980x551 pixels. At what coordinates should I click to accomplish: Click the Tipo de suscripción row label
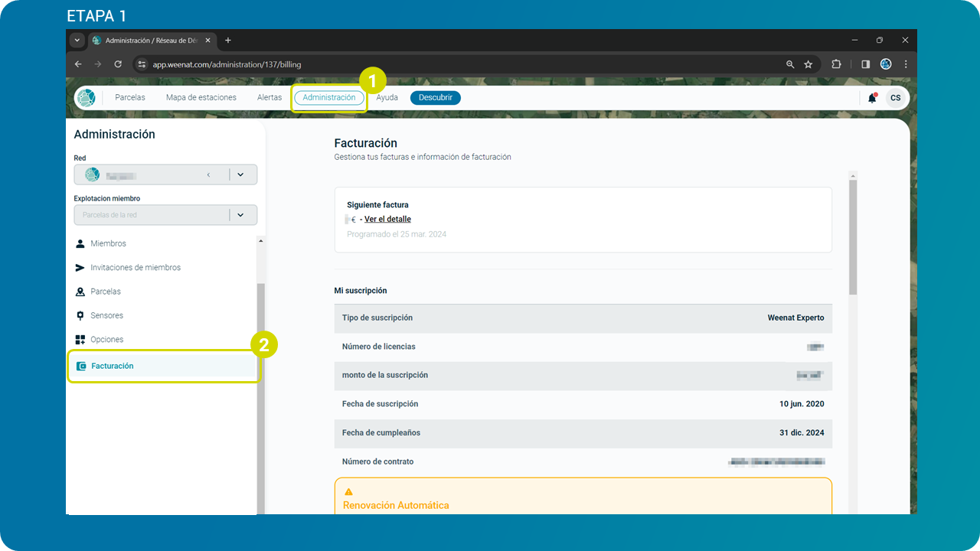(x=377, y=318)
